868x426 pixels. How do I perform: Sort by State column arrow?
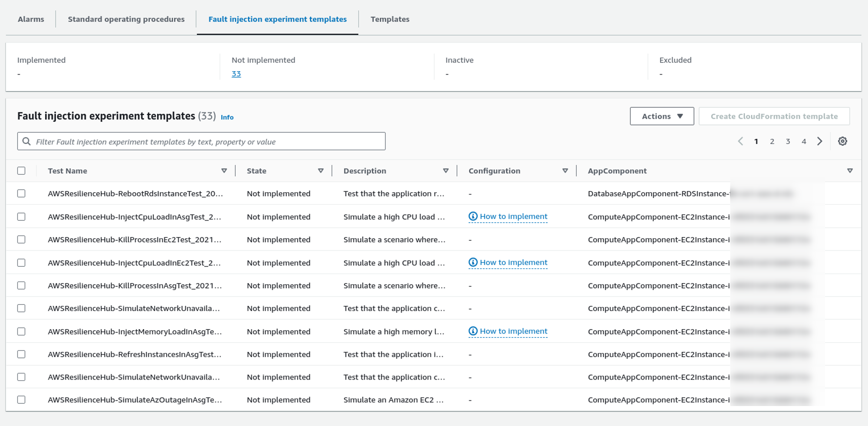321,171
